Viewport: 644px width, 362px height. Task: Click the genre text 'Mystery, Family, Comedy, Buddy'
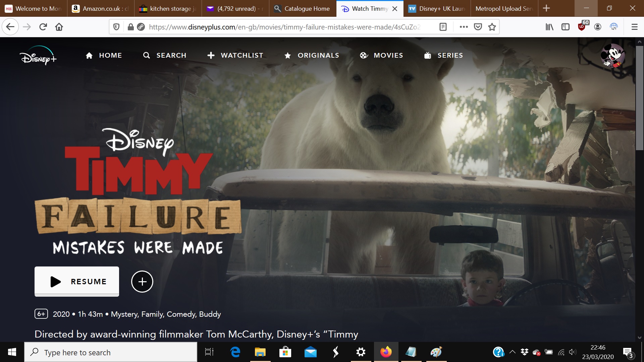click(166, 314)
